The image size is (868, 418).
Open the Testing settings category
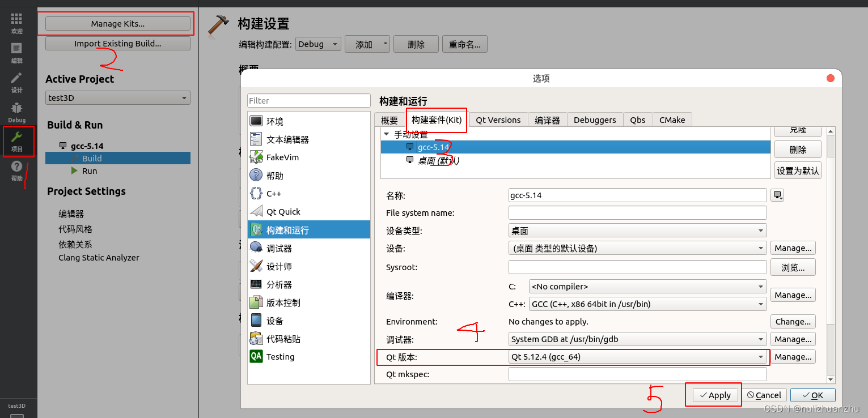282,356
